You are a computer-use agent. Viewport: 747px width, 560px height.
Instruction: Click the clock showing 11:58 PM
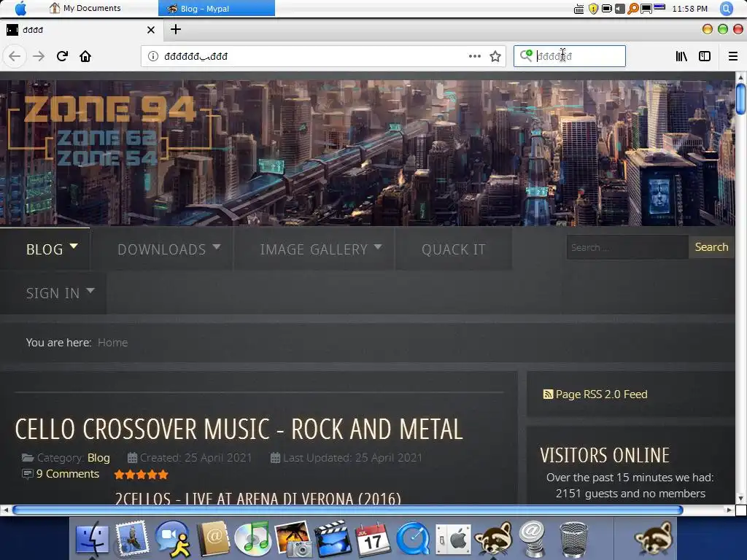click(690, 9)
